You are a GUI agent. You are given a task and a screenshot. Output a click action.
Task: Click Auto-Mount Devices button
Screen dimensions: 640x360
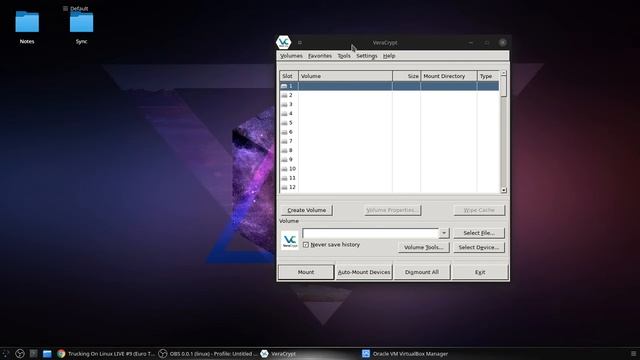tap(364, 272)
